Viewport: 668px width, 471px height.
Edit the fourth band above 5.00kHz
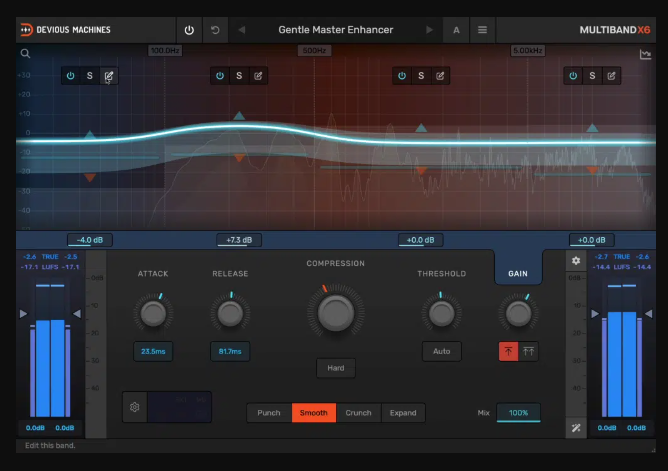[611, 76]
